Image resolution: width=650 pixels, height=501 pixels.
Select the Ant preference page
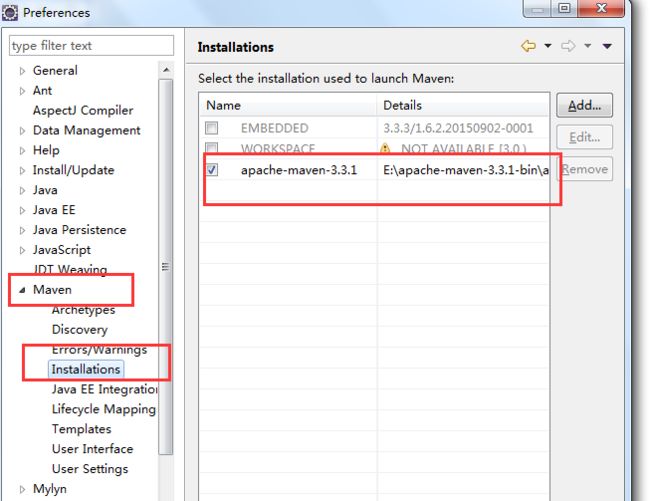click(x=42, y=90)
